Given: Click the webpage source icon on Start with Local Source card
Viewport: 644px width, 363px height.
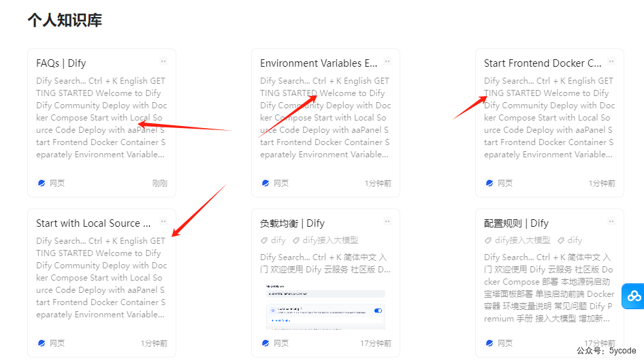Looking at the screenshot, I should click(42, 343).
